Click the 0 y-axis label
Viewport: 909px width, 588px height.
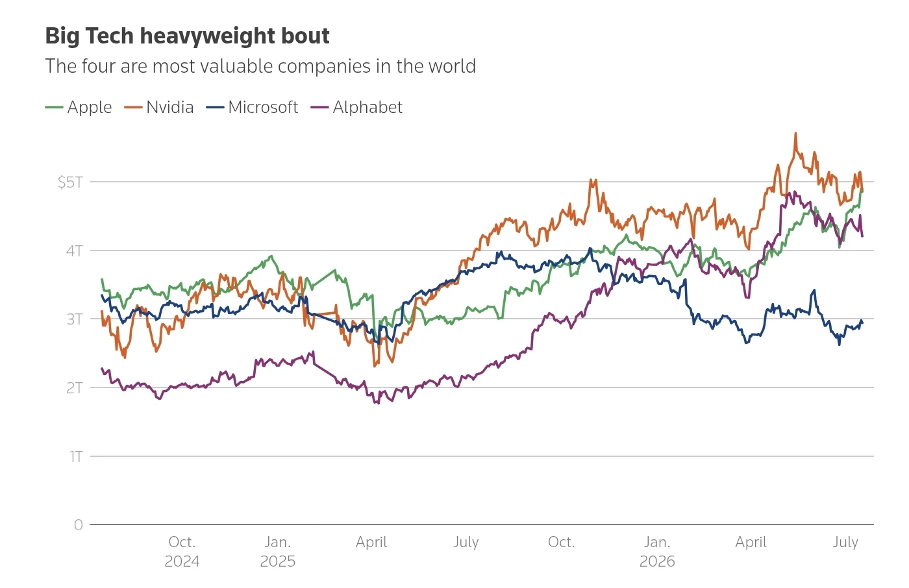tap(79, 525)
